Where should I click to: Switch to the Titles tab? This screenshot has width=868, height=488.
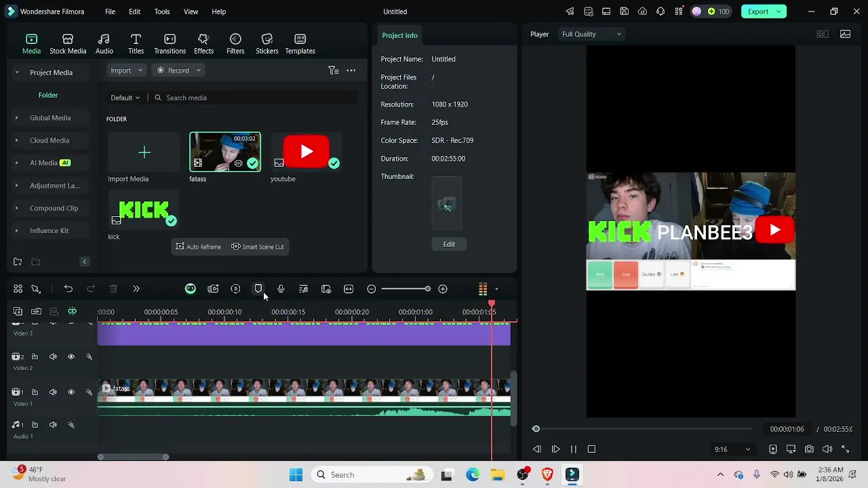136,44
